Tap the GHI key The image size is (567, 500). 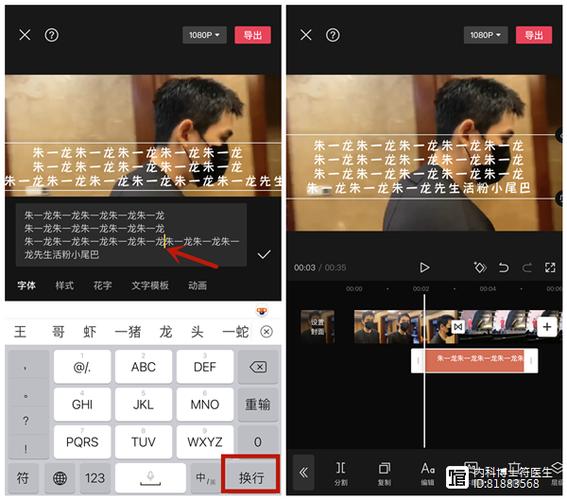click(x=82, y=404)
